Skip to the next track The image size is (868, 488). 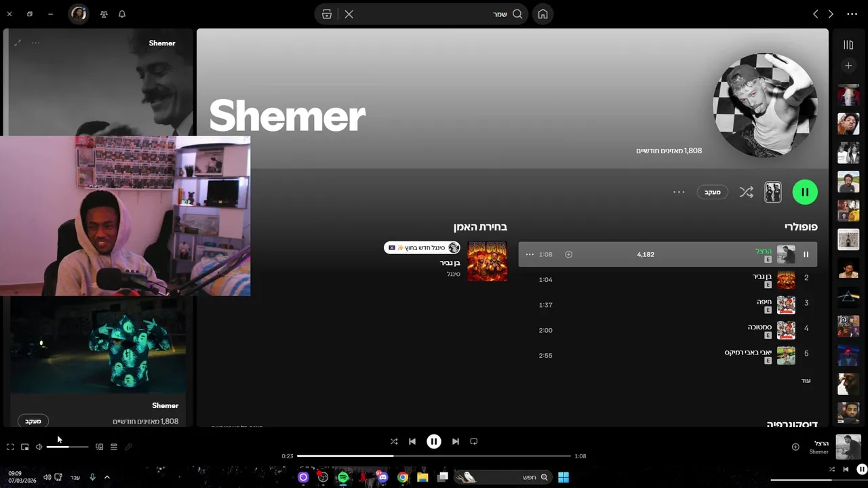456,441
